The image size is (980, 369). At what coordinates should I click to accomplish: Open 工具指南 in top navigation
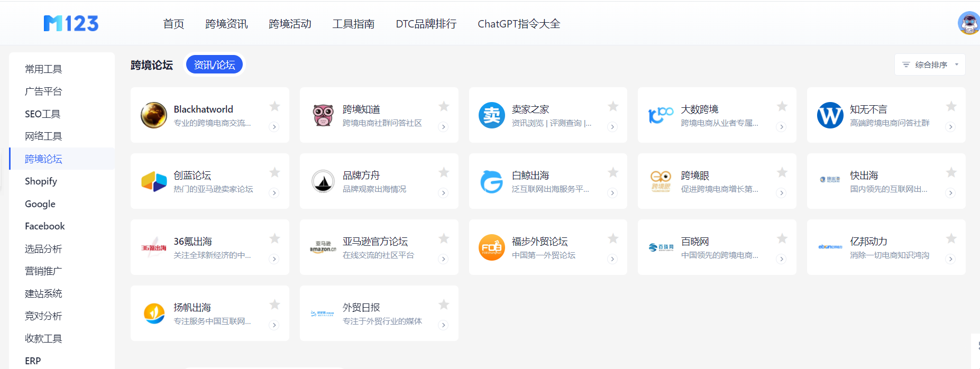click(x=353, y=24)
